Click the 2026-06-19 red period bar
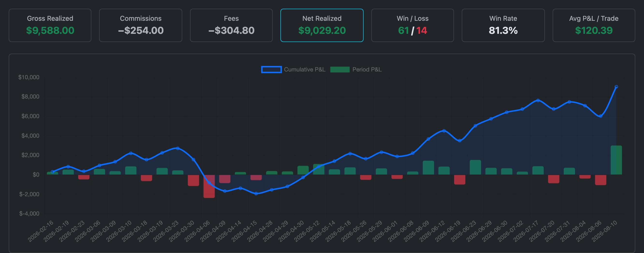The image size is (644, 253). [x=460, y=180]
